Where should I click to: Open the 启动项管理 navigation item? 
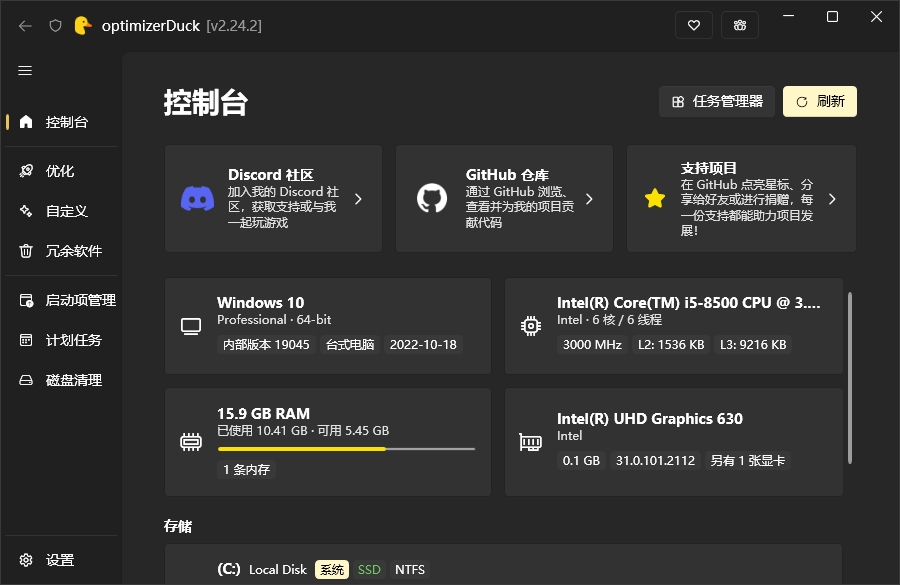click(61, 300)
